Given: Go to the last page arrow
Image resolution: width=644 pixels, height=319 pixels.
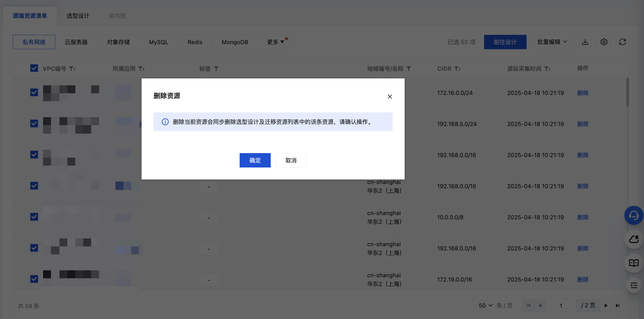Looking at the screenshot, I should coord(618,306).
